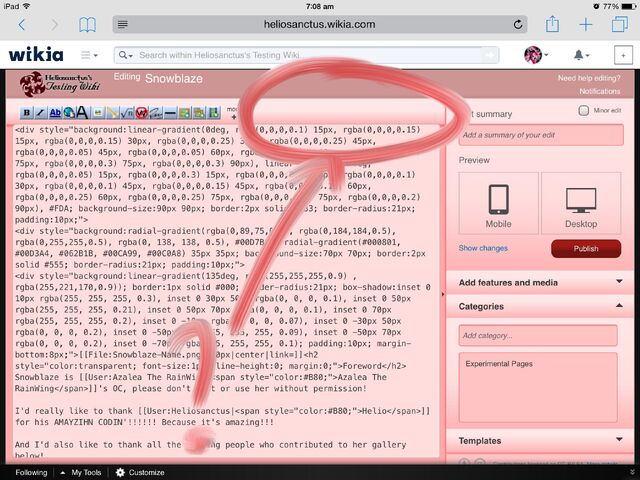Expand the Add features and media section
The image size is (640, 480).
(540, 282)
